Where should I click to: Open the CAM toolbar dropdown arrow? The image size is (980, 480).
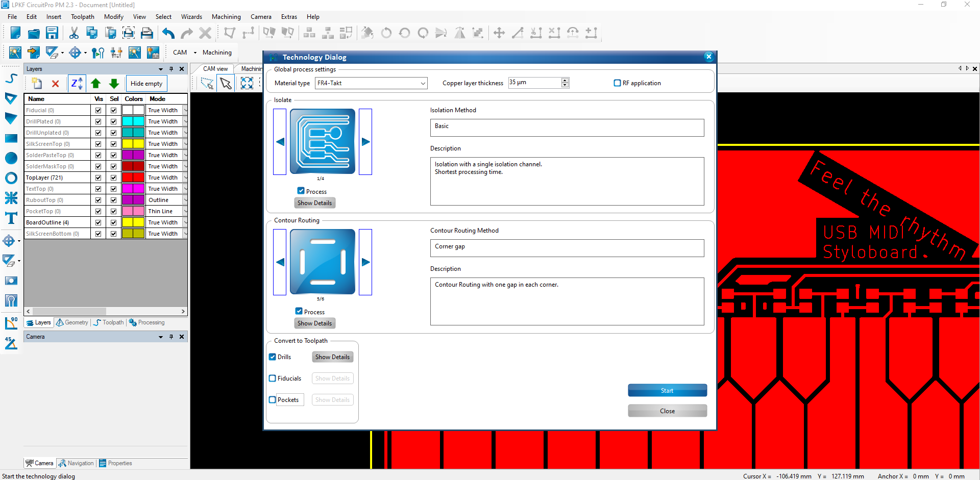pyautogui.click(x=195, y=53)
